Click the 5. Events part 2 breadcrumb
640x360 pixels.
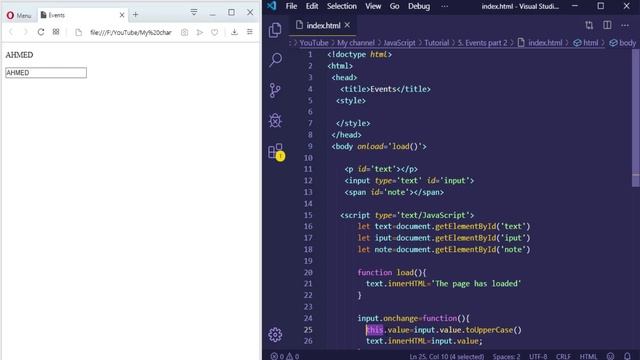[x=482, y=43]
